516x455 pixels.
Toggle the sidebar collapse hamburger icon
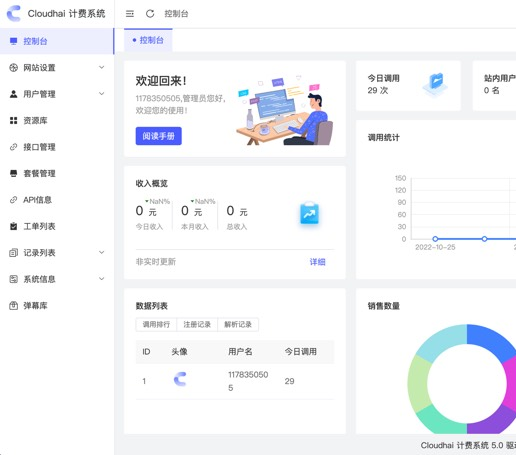[130, 14]
